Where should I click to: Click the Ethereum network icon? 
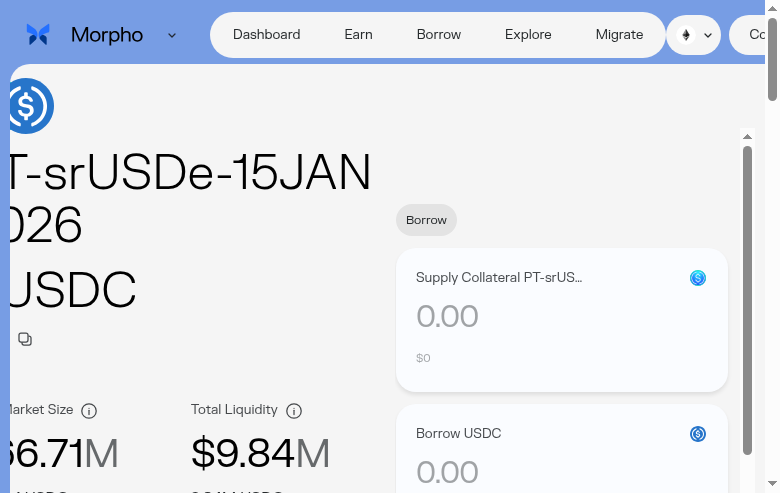click(x=686, y=35)
